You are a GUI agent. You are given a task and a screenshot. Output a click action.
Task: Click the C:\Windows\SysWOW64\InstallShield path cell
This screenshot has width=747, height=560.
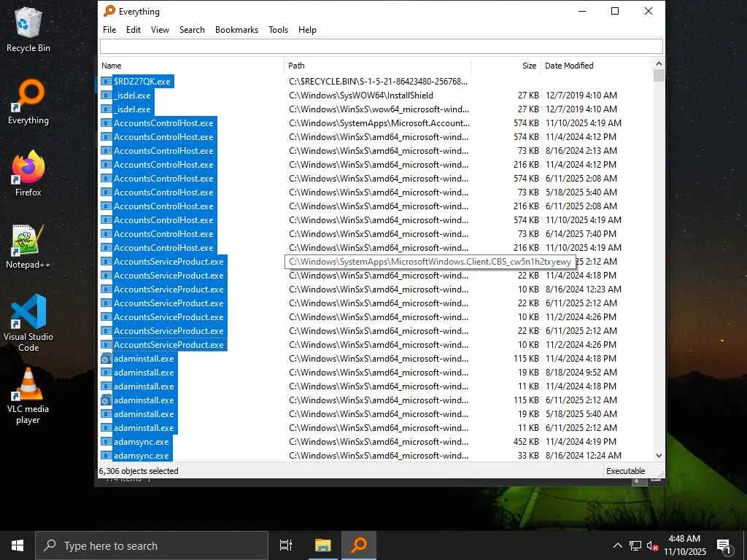tap(361, 96)
